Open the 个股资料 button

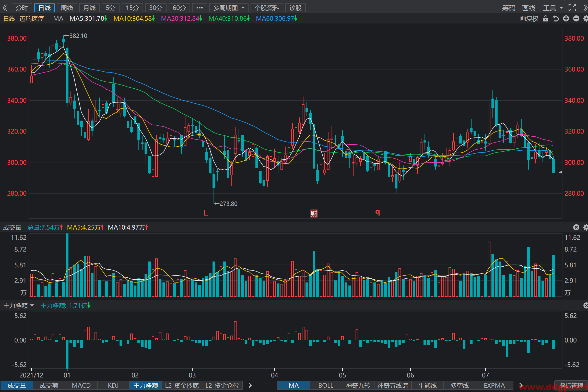tap(267, 8)
